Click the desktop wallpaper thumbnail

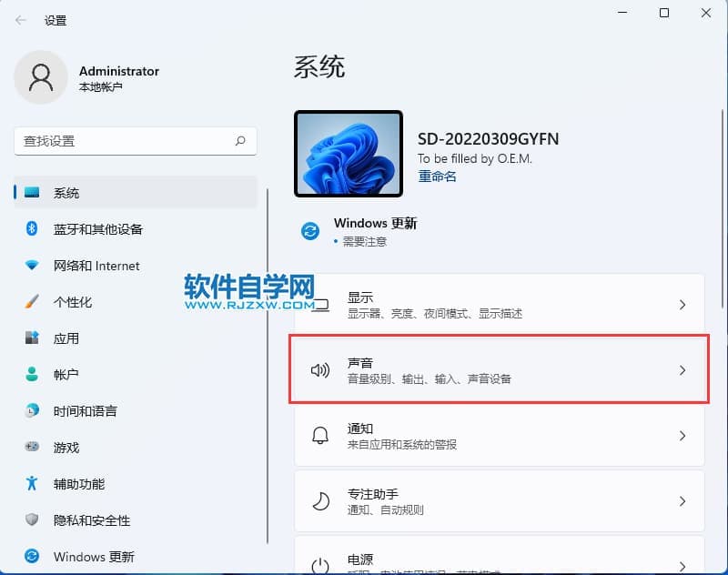pyautogui.click(x=349, y=154)
